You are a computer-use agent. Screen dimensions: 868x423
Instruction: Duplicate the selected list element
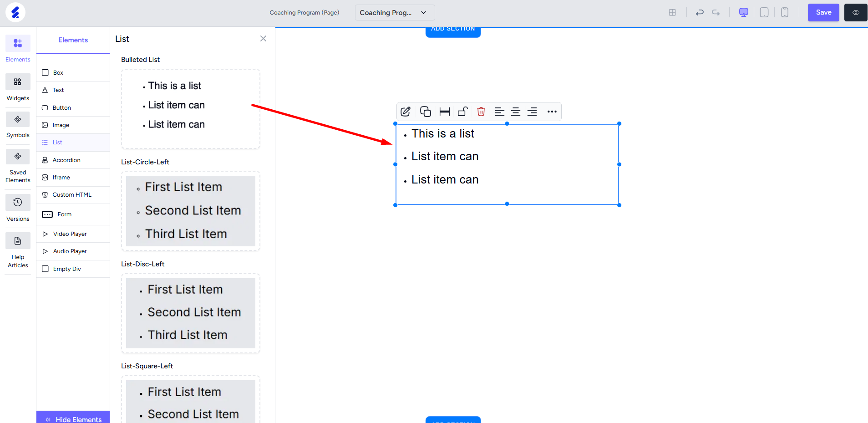tap(425, 112)
